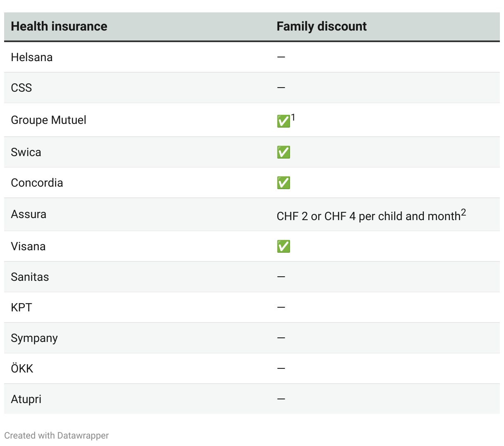Click the green checkmark next to Swica
This screenshot has width=504, height=446.
pyautogui.click(x=283, y=152)
